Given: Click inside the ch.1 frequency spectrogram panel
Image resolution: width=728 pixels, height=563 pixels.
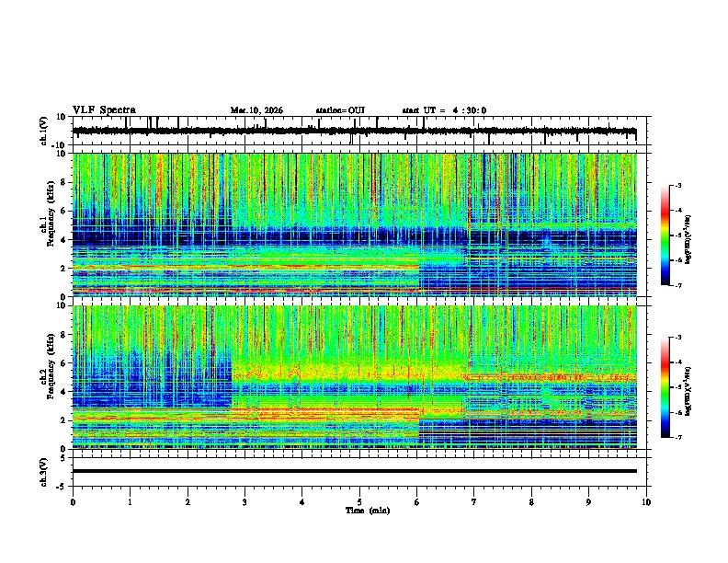Looking at the screenshot, I should tap(354, 224).
